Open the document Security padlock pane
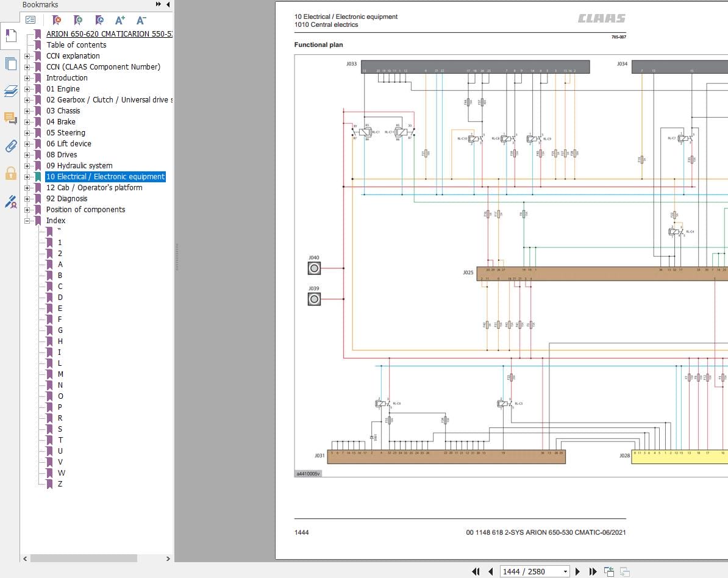The image size is (728, 578). [11, 174]
